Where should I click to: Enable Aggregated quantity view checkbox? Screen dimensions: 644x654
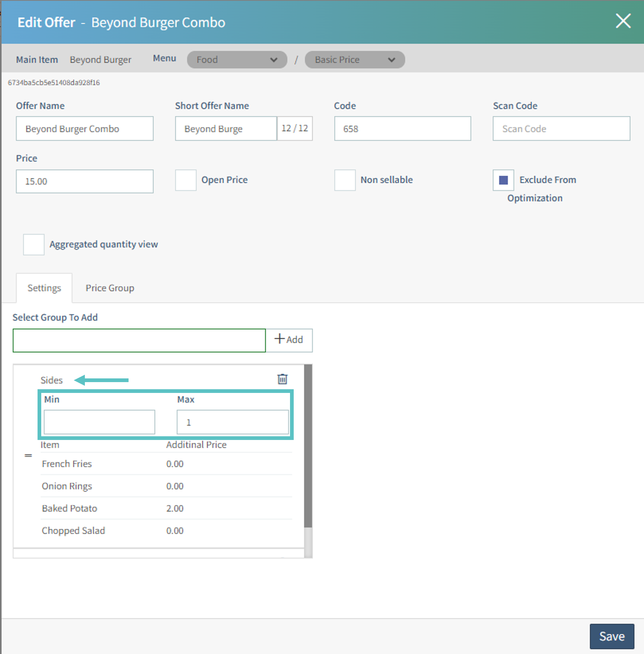34,244
